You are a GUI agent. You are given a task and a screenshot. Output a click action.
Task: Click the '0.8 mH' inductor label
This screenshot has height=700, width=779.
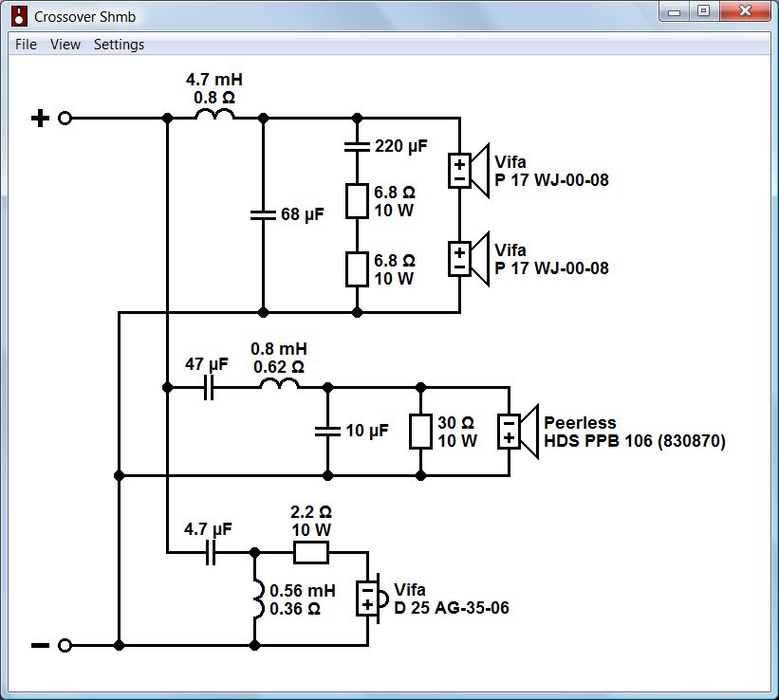tap(279, 349)
